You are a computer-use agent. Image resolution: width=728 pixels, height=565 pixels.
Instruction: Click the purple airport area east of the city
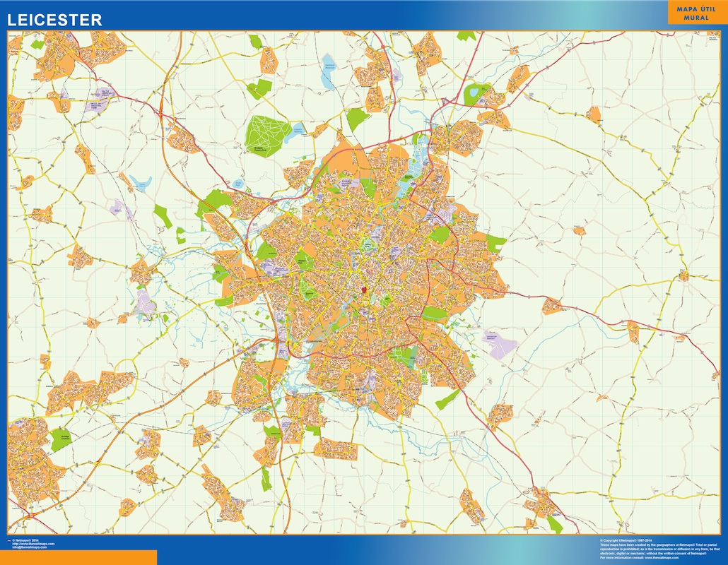point(499,345)
